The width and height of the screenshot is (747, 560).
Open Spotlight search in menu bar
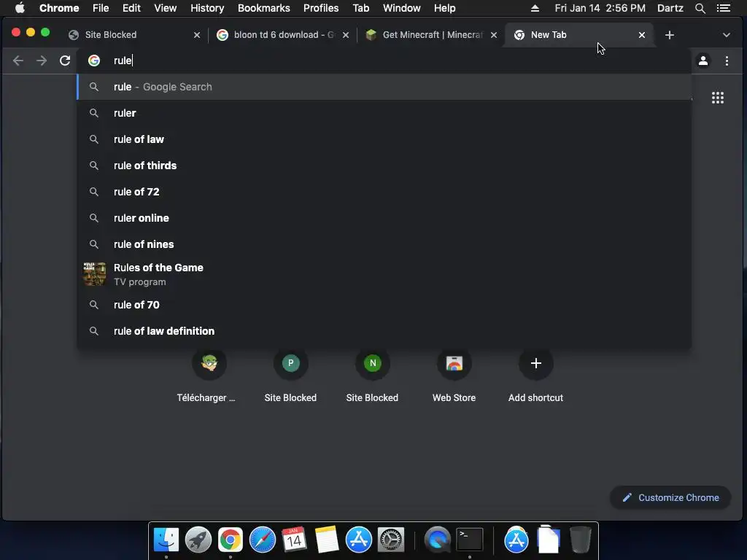point(700,8)
